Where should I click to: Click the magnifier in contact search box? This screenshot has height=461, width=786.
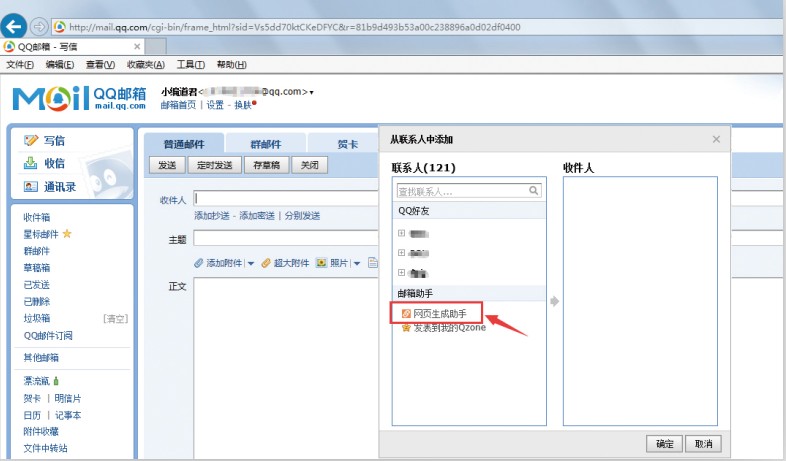[x=535, y=190]
